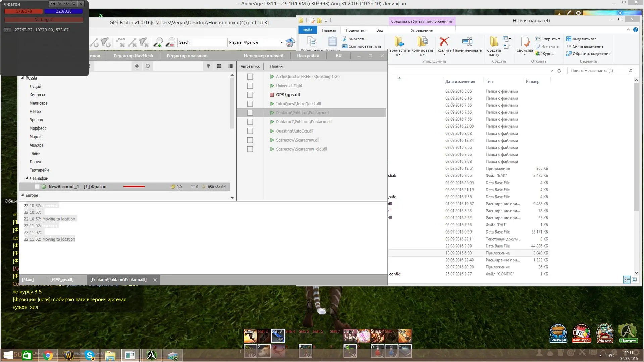Screen dimensions: 644x362
Task: Click the Переименовать rename icon
Action: [467, 42]
